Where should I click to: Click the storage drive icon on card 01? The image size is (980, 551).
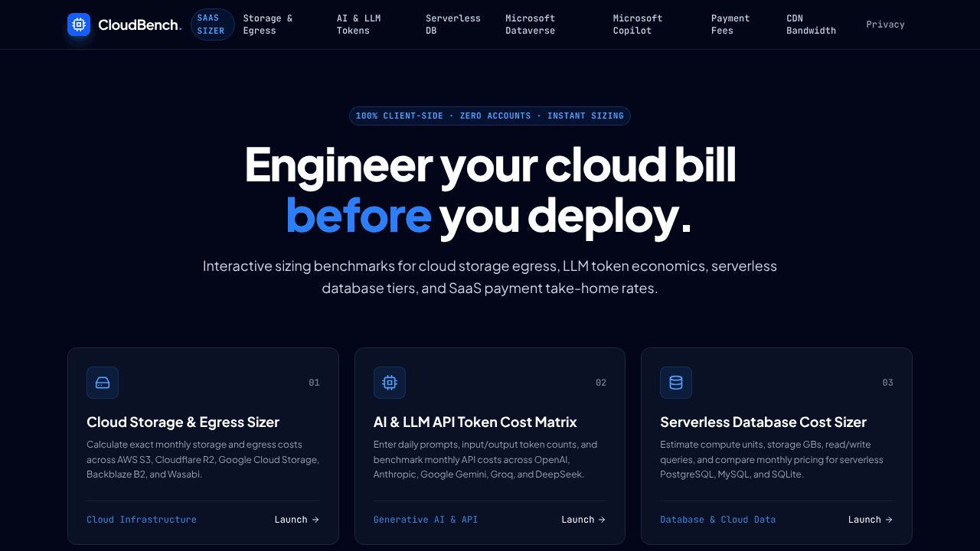tap(103, 383)
